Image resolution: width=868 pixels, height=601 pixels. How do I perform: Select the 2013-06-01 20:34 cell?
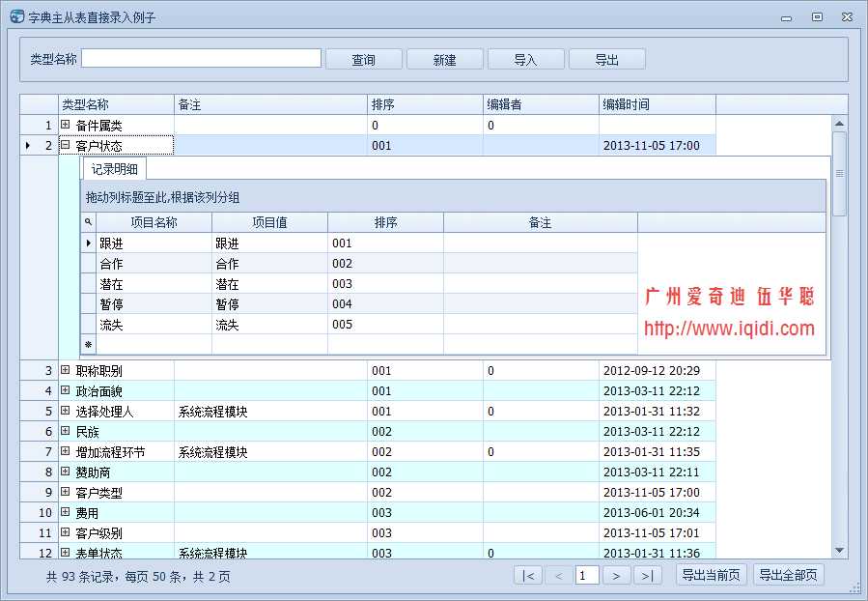pos(658,512)
